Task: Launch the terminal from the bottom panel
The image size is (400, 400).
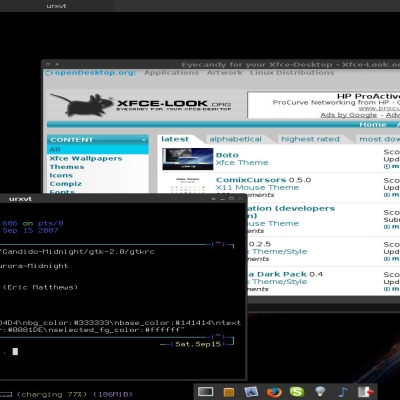Action: [205, 392]
